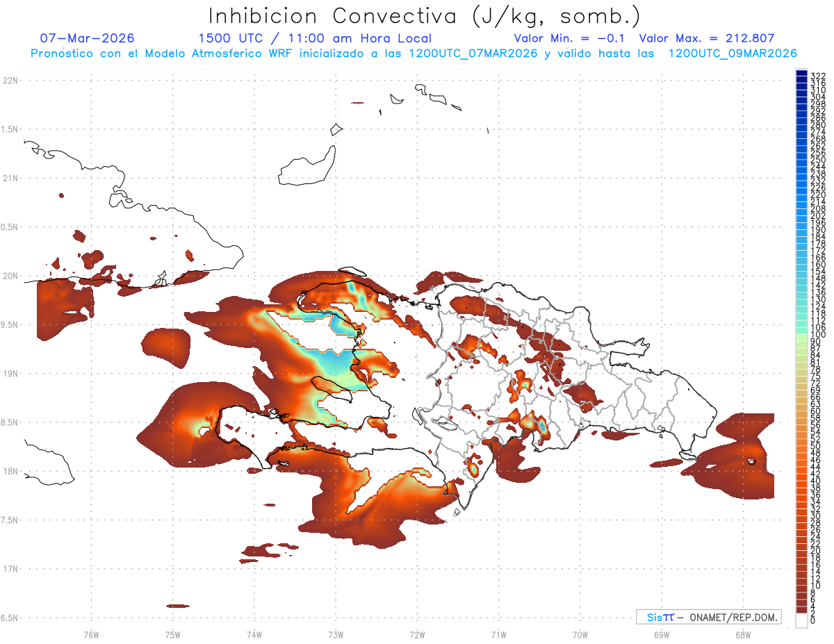Click the '250' value on the color scale
834x644 pixels.
pyautogui.click(x=818, y=160)
